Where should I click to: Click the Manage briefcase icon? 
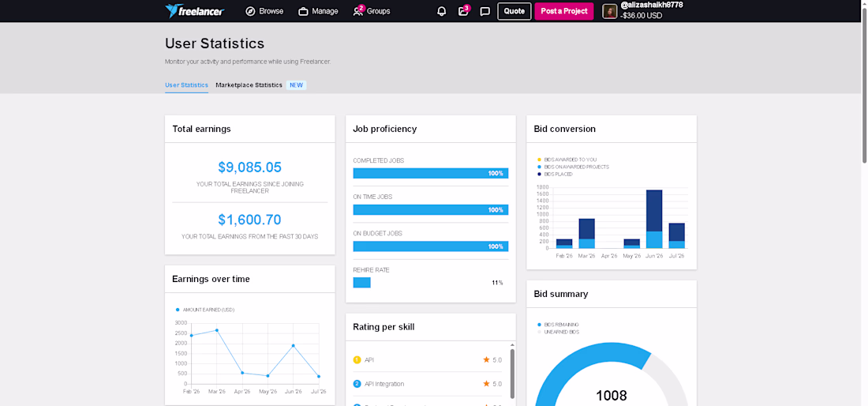click(x=303, y=11)
